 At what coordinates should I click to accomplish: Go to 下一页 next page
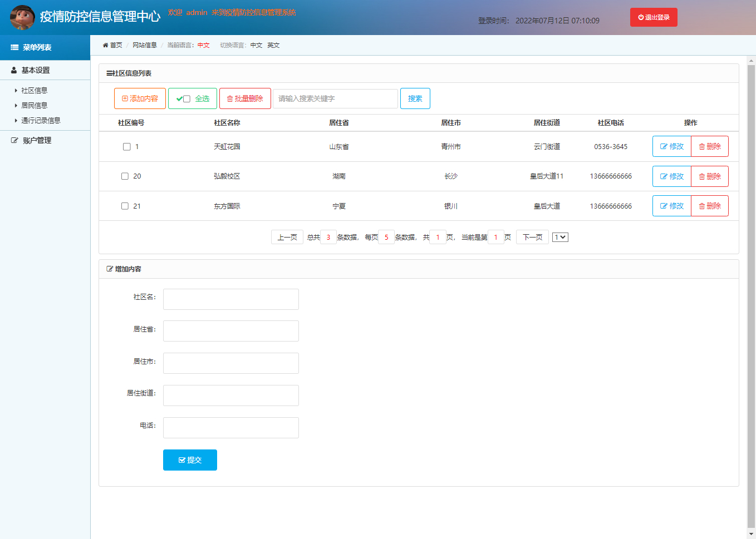532,236
